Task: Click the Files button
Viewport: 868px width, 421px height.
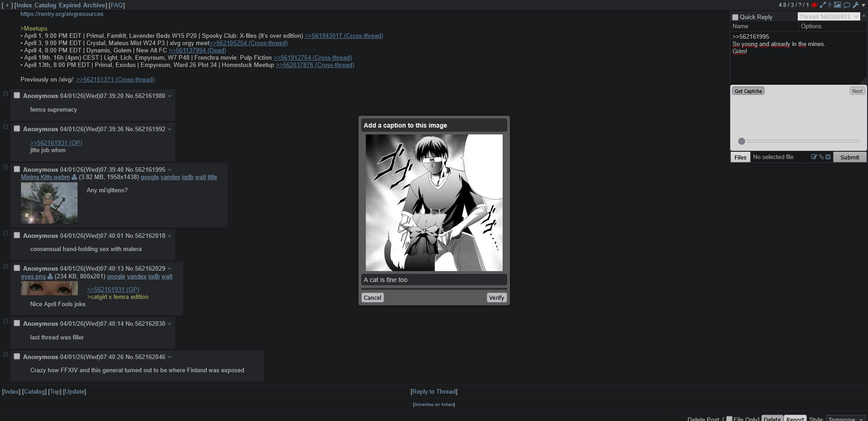Action: 740,157
